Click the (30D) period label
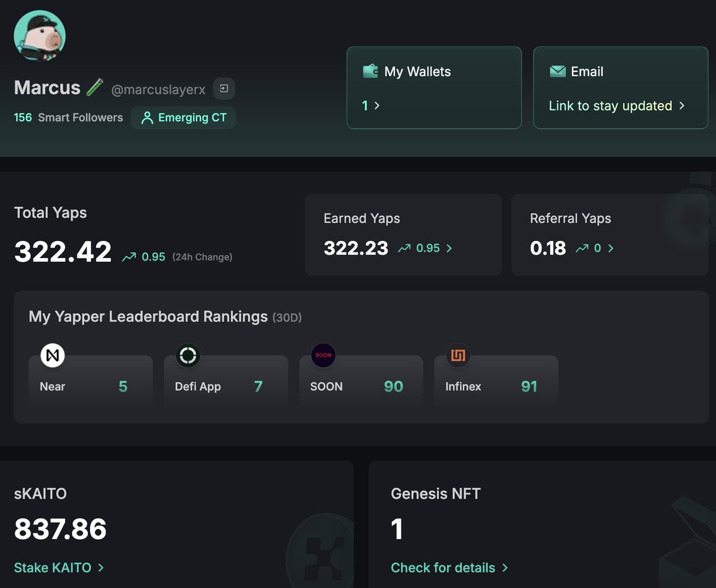The height and width of the screenshot is (588, 716). [x=287, y=318]
